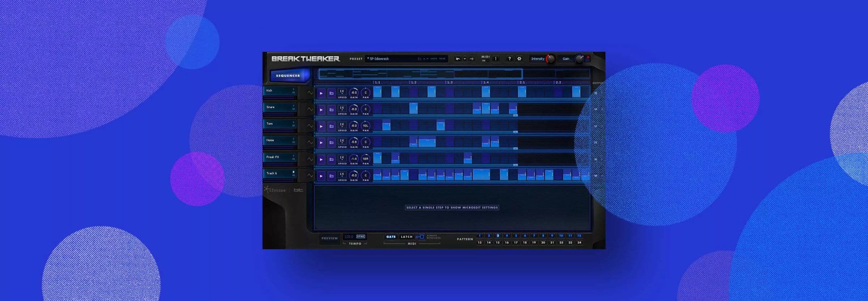Viewport: 868px width, 301px height.
Task: Select pattern 1
Action: tap(480, 236)
